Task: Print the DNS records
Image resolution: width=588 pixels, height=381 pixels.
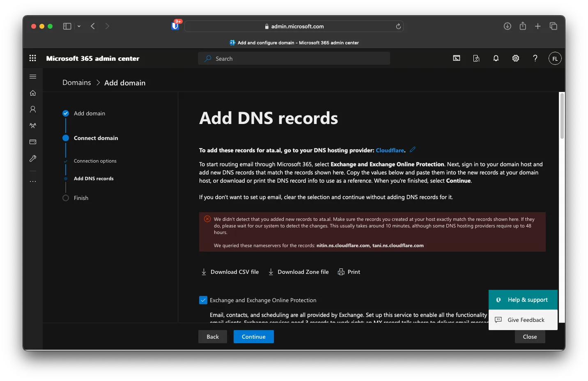Action: tap(349, 272)
